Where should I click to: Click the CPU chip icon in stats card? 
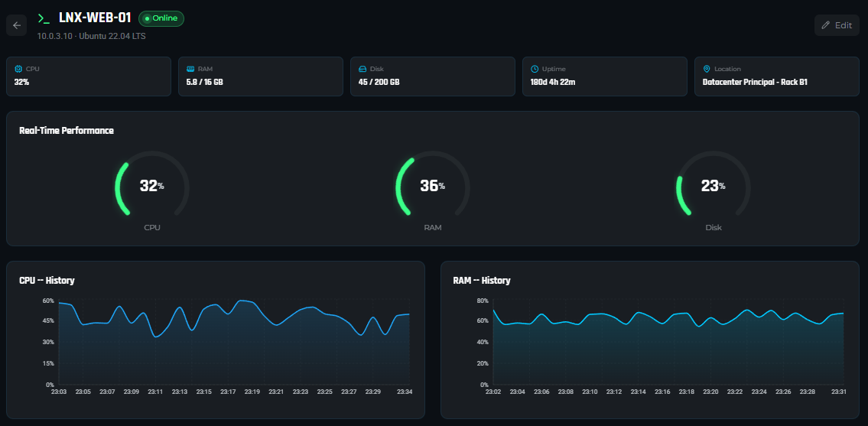tap(18, 69)
